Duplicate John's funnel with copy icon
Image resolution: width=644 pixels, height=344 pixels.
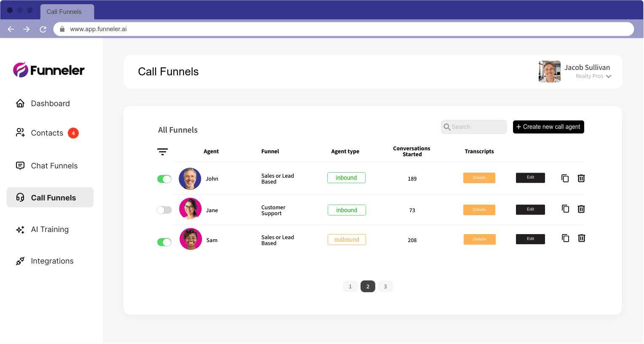[565, 179]
